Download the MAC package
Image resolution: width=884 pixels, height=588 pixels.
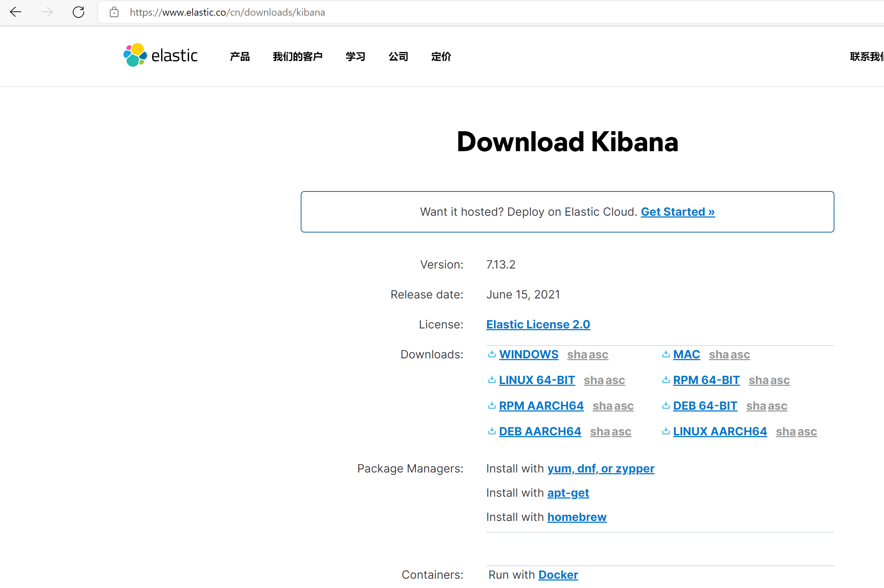point(686,354)
